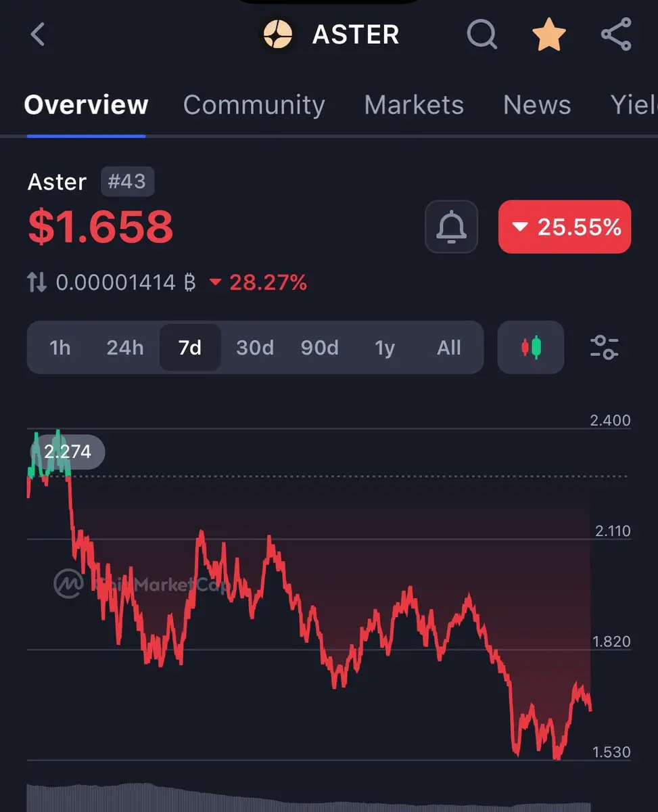Open chart settings sliders icon
This screenshot has height=812, width=658.
click(604, 347)
